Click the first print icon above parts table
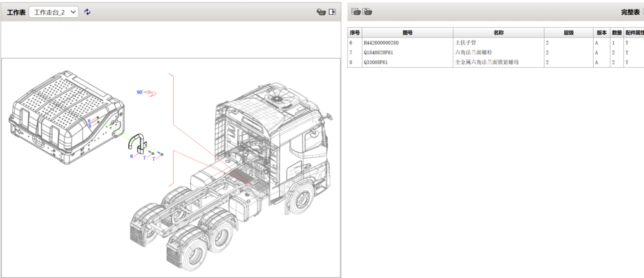Image resolution: width=644 pixels, height=278 pixels. point(355,12)
